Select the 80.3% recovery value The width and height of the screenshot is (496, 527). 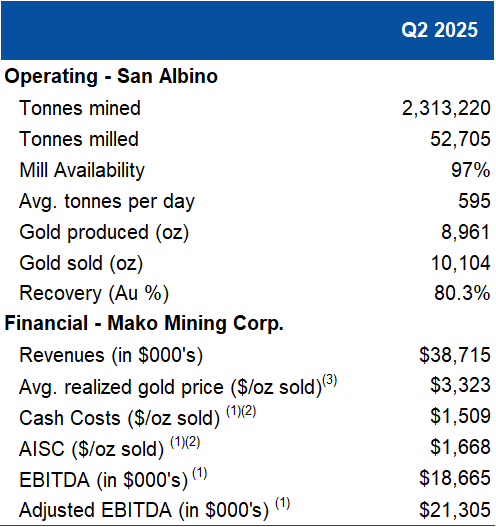point(462,293)
